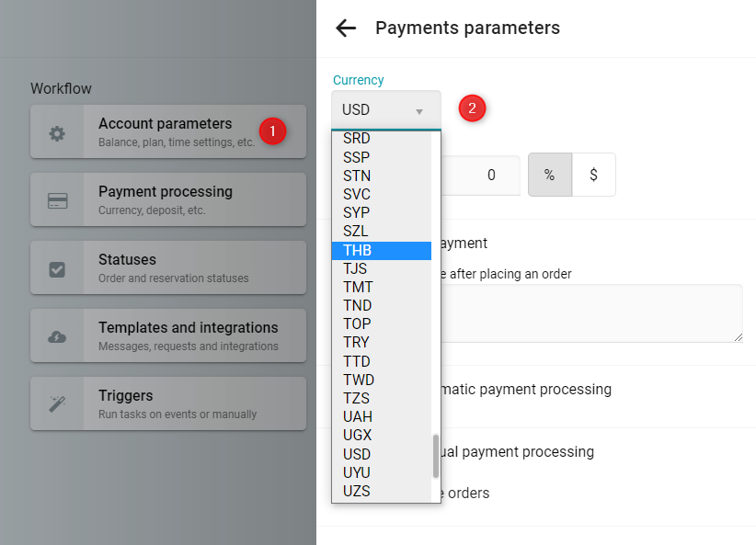Click the currency list scrollbar thumb

point(436,457)
